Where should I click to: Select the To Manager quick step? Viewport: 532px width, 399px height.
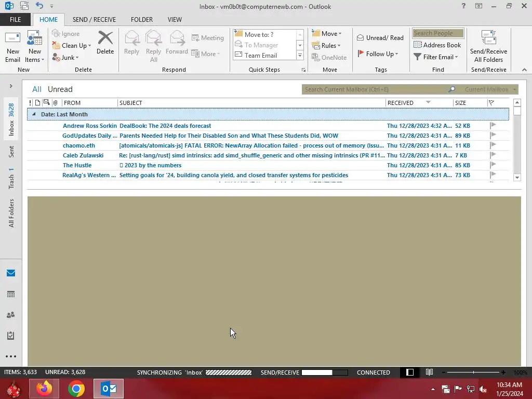coord(264,45)
